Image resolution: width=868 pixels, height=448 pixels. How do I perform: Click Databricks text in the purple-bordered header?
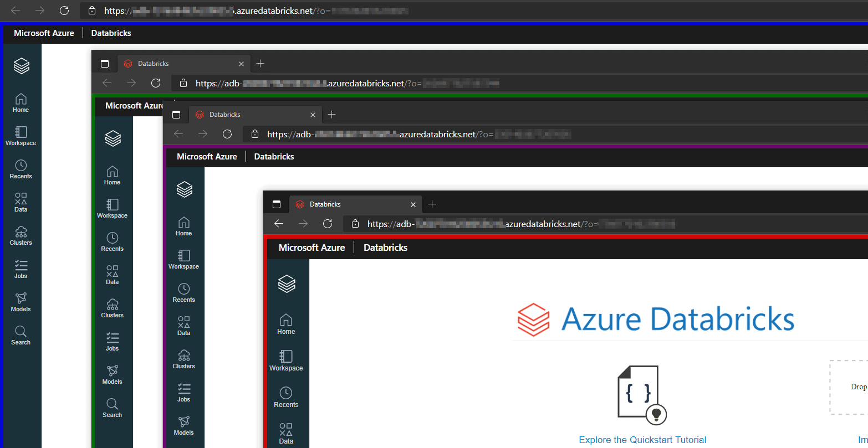(x=274, y=157)
